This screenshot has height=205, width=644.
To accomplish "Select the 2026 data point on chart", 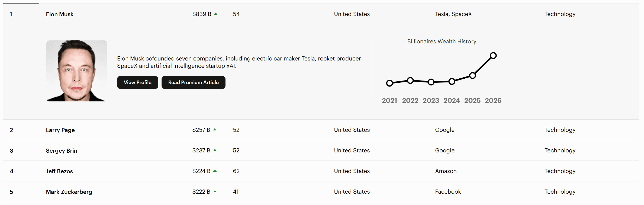I will click(x=493, y=56).
